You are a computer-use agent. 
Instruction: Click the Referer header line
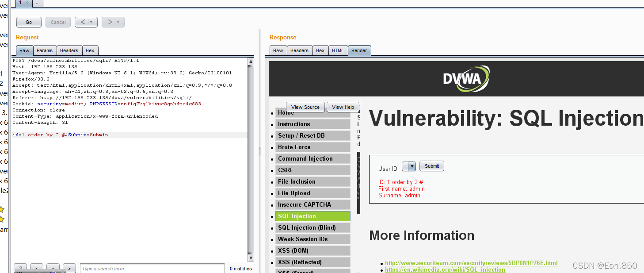(x=102, y=98)
